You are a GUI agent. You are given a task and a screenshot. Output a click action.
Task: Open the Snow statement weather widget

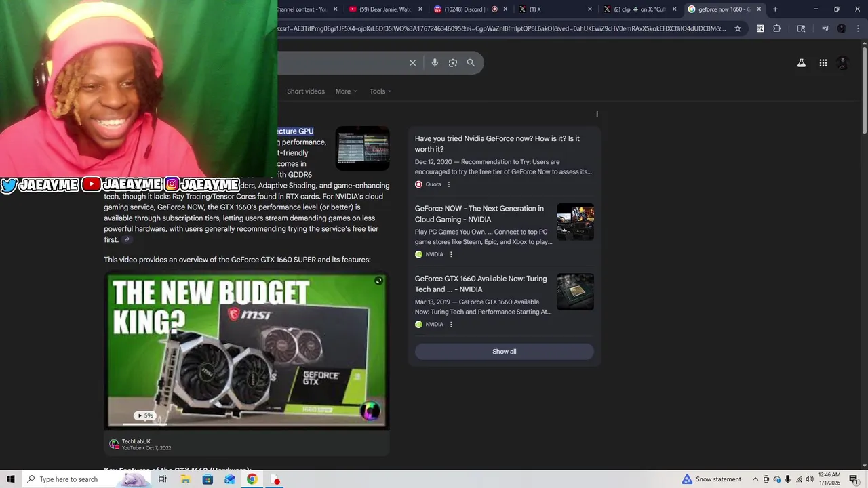point(711,479)
